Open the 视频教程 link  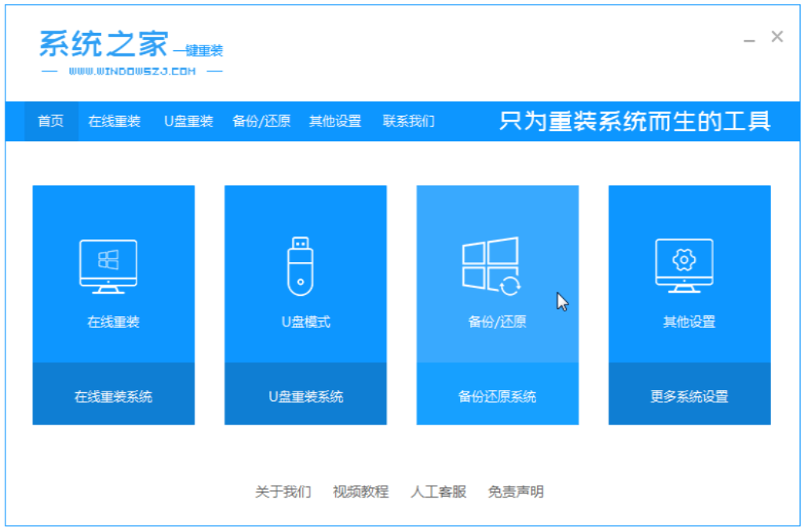360,492
